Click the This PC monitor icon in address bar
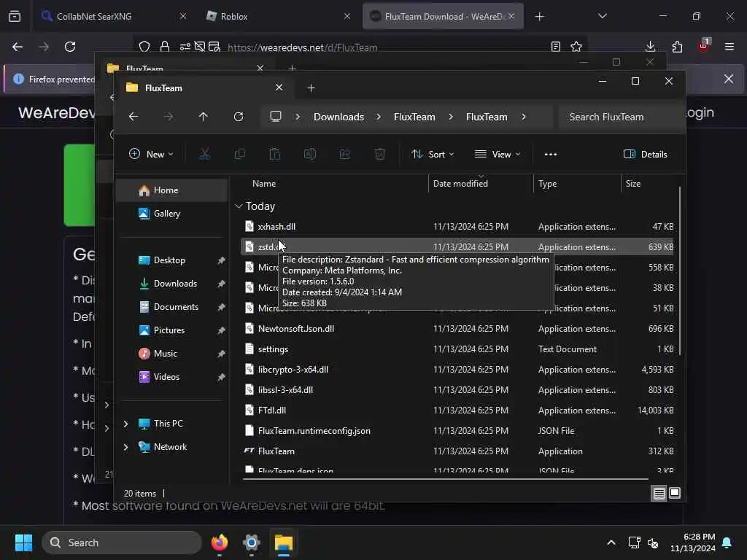 tap(275, 117)
